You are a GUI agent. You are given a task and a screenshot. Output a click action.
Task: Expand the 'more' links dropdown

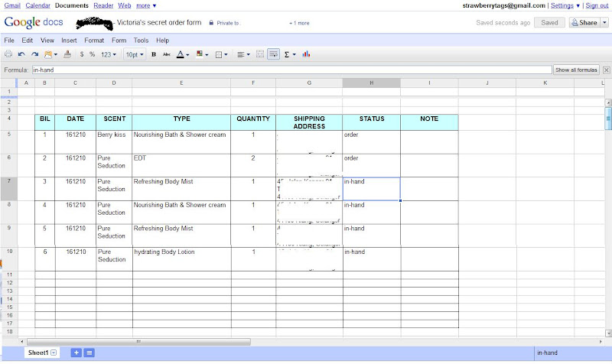point(146,5)
